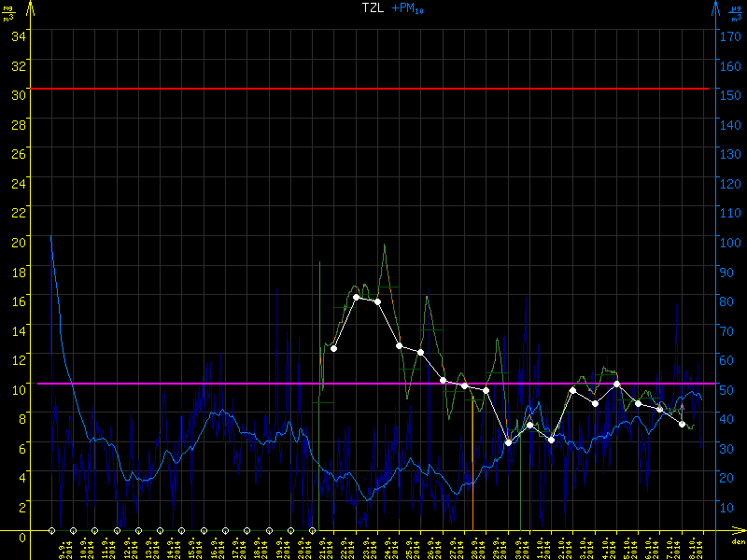
Task: Click the red horizontal threshold line
Action: pos(373,89)
